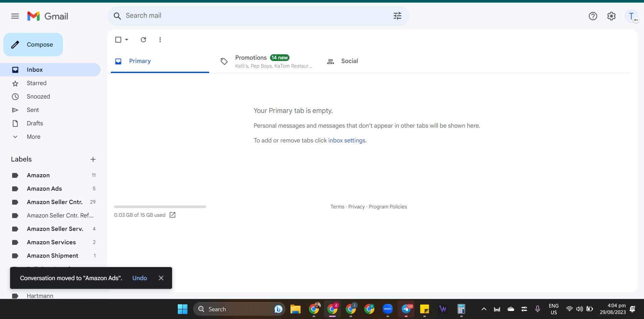This screenshot has width=644, height=319.
Task: Open the Windows Start menu
Action: coord(182,309)
